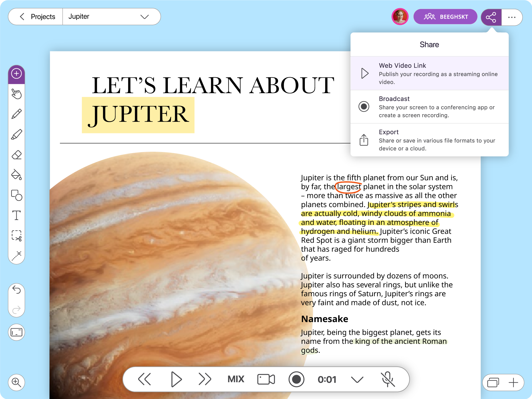Screen dimensions: 532x399
Task: Select the highlighter marker tool
Action: click(16, 134)
